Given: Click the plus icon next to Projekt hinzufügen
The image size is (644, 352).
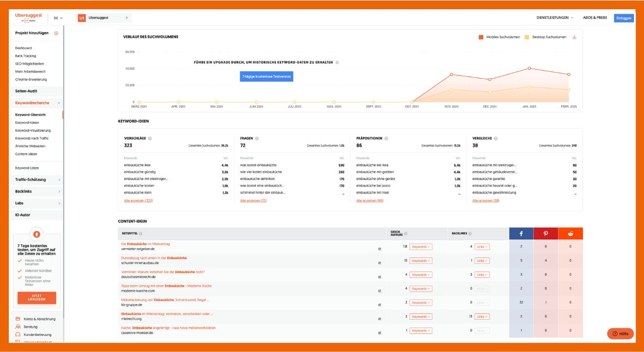Looking at the screenshot, I should 56,33.
